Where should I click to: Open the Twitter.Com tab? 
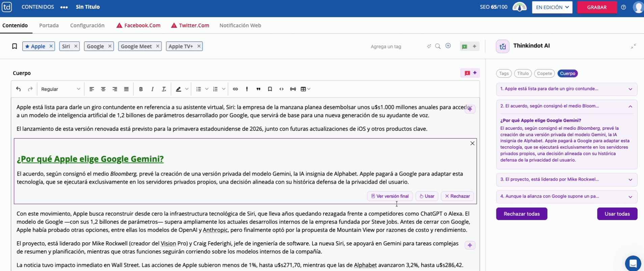(190, 25)
